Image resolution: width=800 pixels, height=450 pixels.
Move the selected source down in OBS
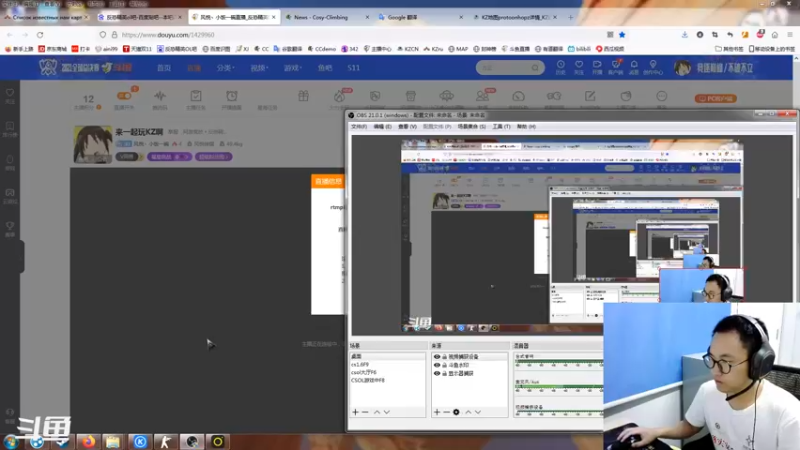tap(478, 412)
